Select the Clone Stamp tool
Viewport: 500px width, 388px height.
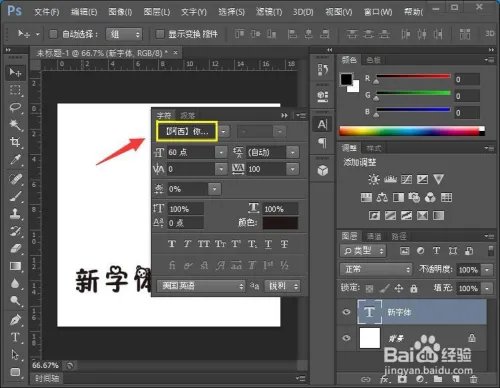click(x=15, y=214)
